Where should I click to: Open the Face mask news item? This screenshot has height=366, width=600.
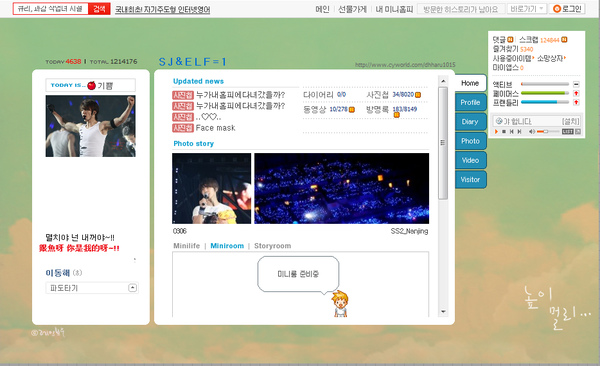(215, 128)
